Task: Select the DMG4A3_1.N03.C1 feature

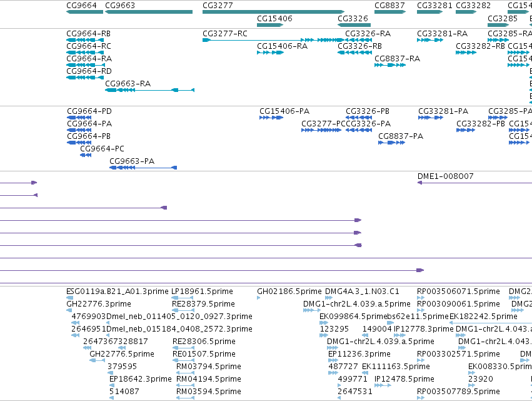Action: [x=329, y=298]
